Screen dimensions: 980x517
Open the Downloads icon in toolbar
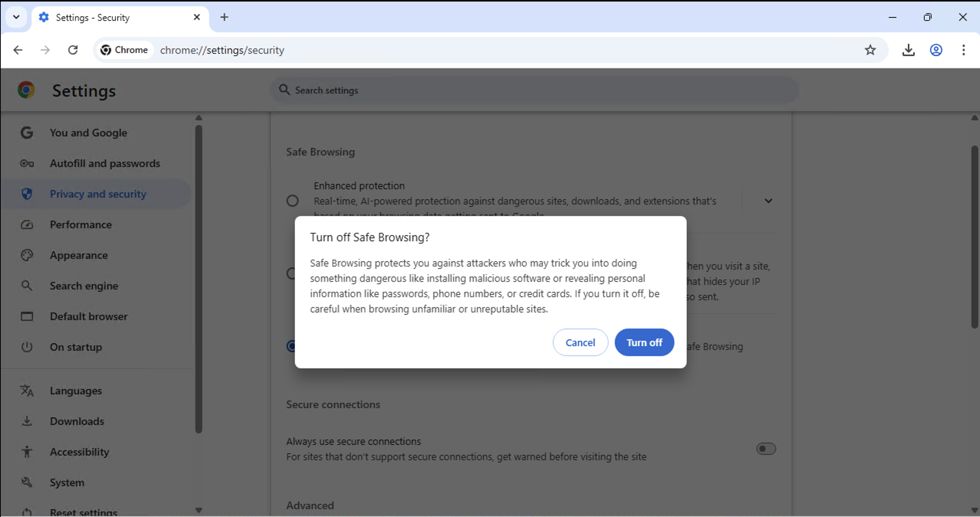pyautogui.click(x=908, y=50)
